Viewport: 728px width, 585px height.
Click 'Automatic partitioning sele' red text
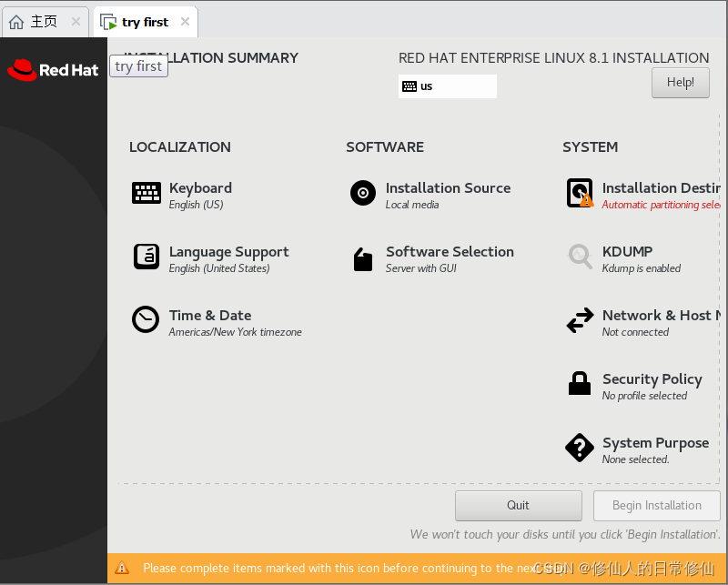[662, 205]
